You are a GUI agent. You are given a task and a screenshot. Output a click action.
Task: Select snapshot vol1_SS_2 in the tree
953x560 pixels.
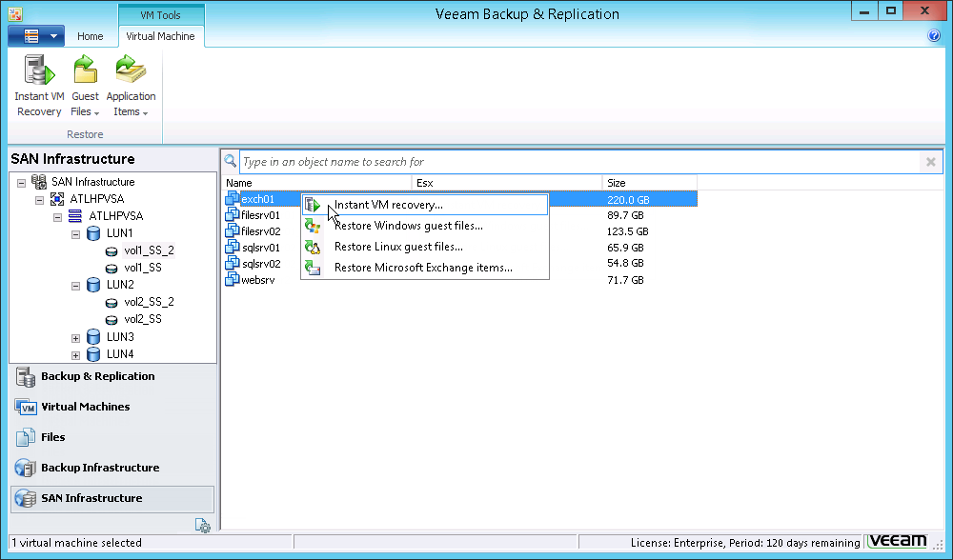tap(149, 250)
